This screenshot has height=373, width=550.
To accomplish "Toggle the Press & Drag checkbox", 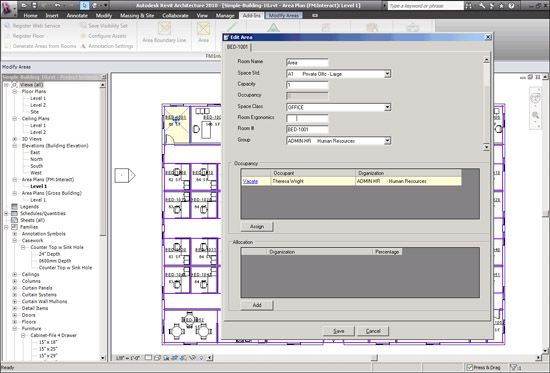I will pyautogui.click(x=470, y=367).
